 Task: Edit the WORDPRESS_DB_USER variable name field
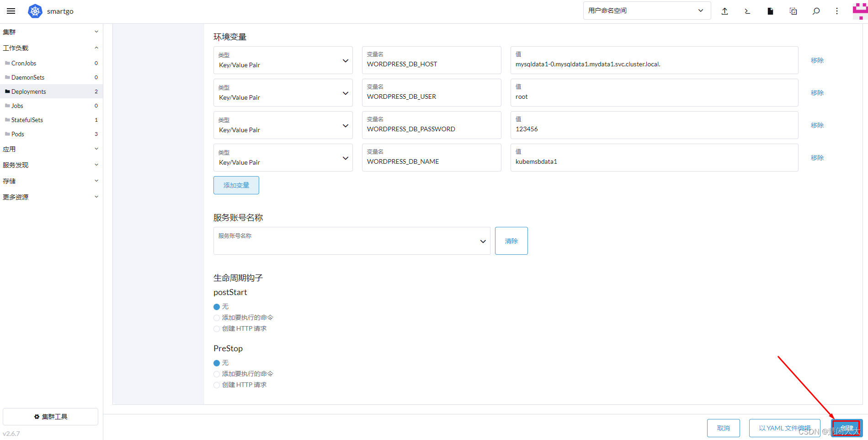click(431, 92)
